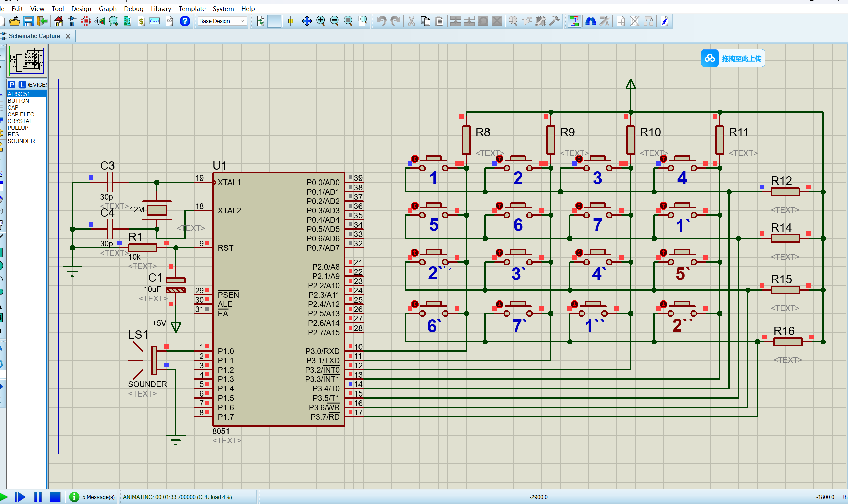Open the Library menu
This screenshot has width=848, height=504.
tap(161, 9)
